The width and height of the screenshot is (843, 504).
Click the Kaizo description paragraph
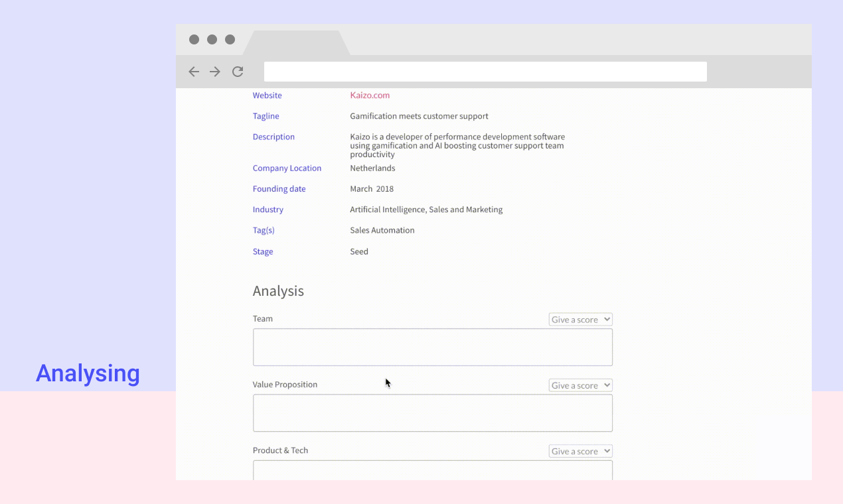pos(457,145)
